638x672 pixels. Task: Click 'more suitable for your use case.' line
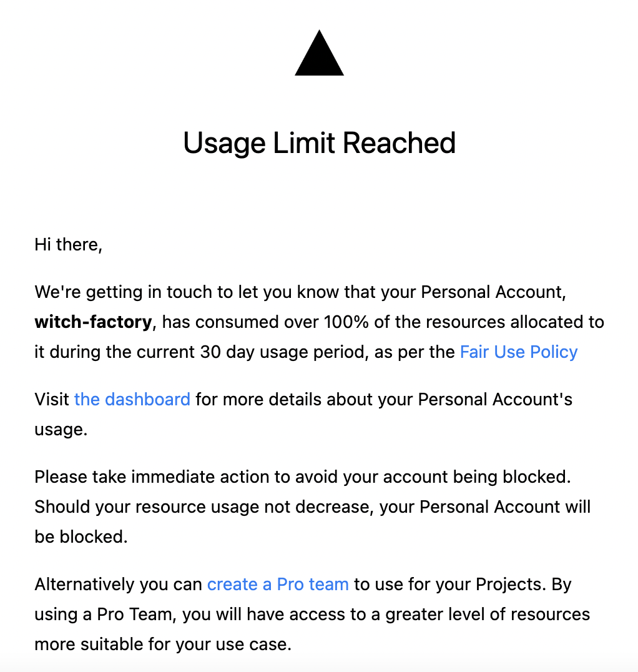162,644
